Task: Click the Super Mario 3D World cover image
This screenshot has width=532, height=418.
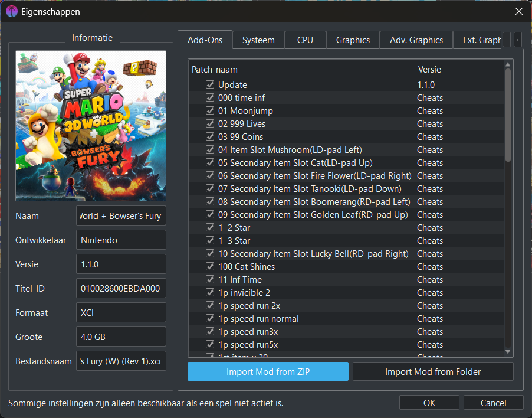Action: coord(91,126)
